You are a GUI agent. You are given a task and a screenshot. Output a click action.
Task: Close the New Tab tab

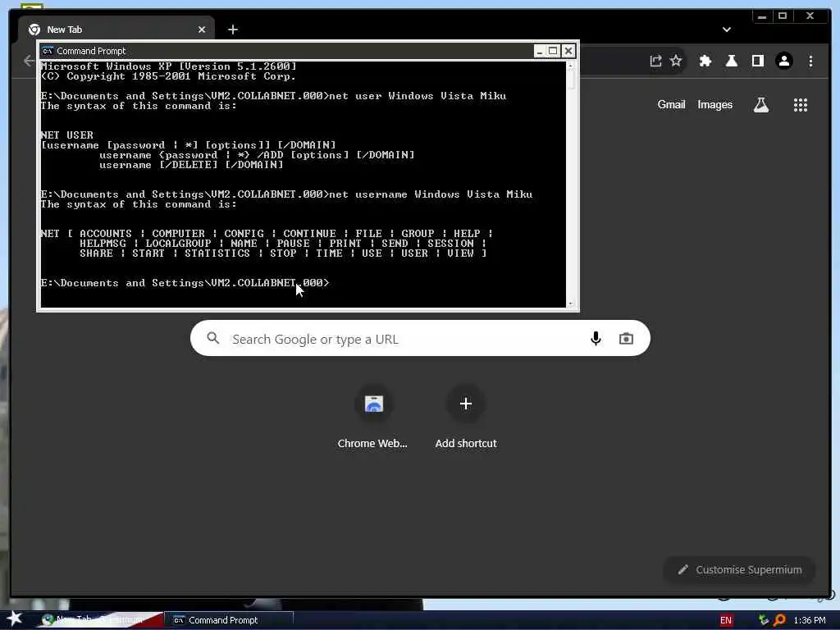[202, 30]
